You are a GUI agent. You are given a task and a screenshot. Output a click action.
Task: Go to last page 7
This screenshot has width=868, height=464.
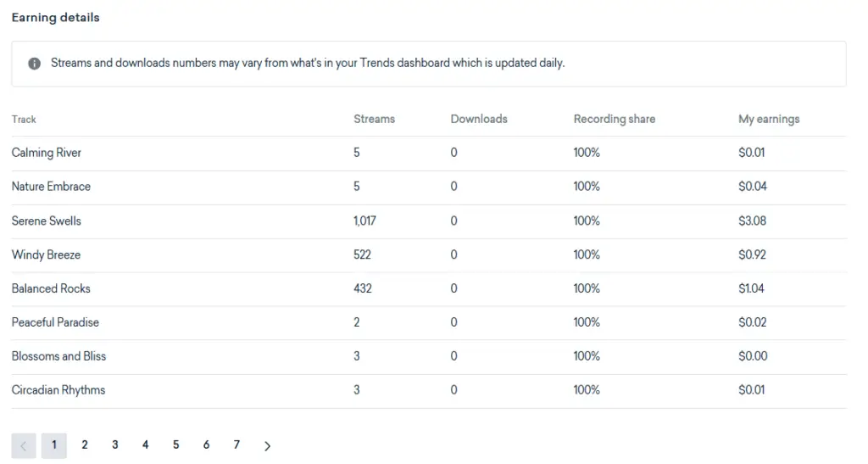click(x=237, y=444)
